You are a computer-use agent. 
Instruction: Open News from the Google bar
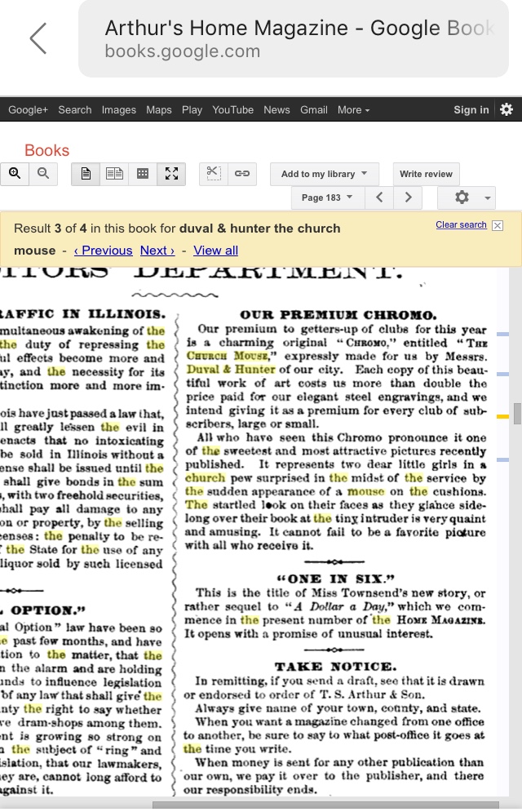pyautogui.click(x=276, y=110)
